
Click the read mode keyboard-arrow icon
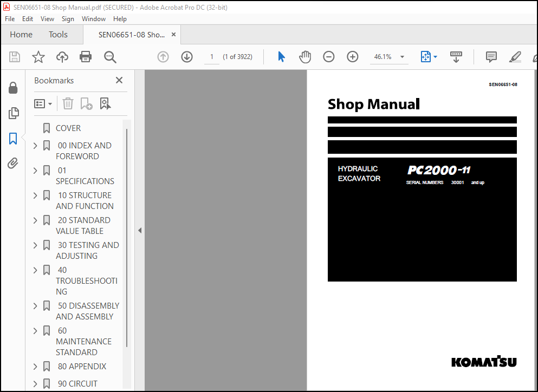456,57
